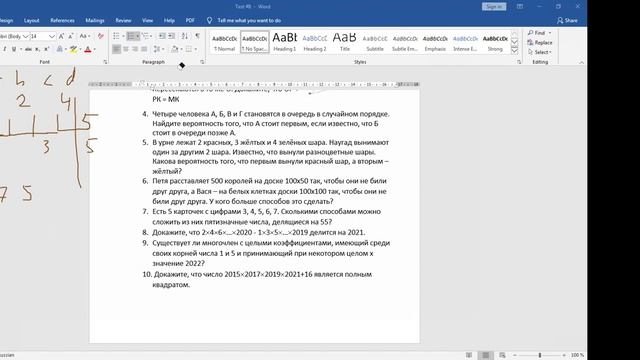This screenshot has height=360, width=640.
Task: Open the Select dropdown
Action: coord(540,52)
